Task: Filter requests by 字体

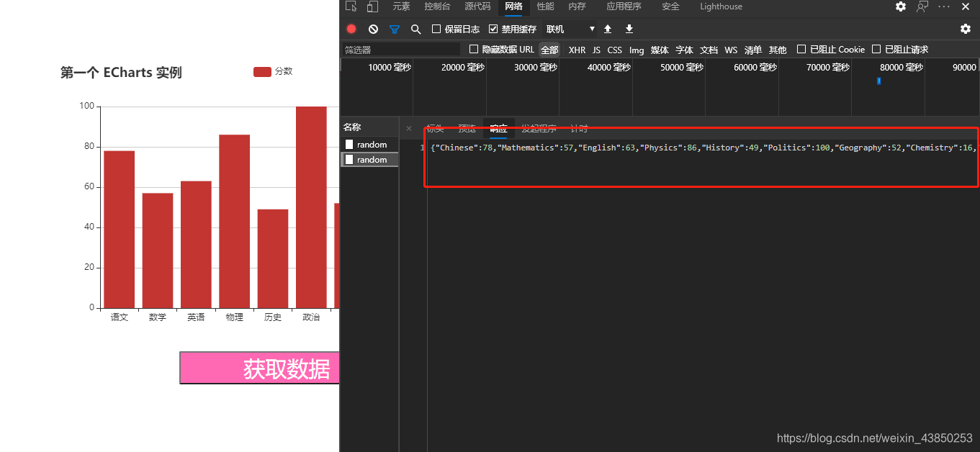Action: pos(684,50)
